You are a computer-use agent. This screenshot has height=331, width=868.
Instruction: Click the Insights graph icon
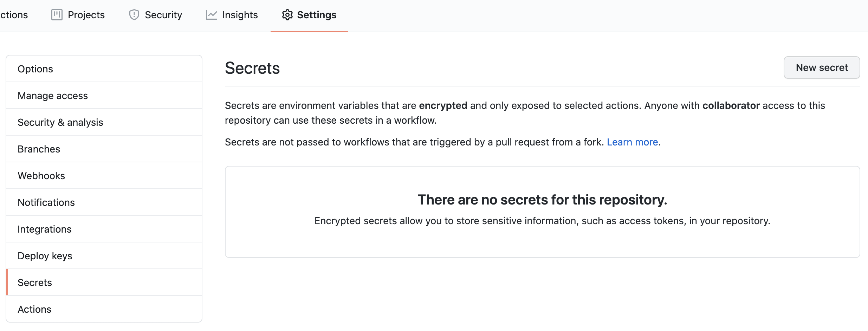(x=211, y=15)
